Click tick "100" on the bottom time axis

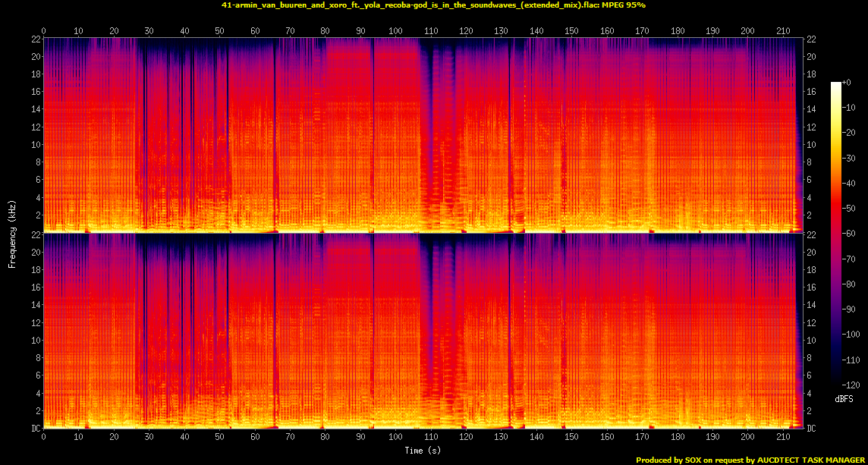pos(395,437)
